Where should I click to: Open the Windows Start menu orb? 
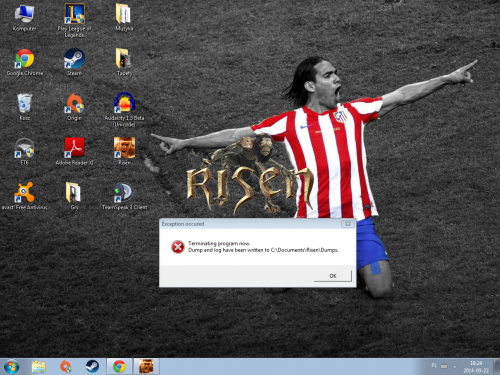pos(11,367)
